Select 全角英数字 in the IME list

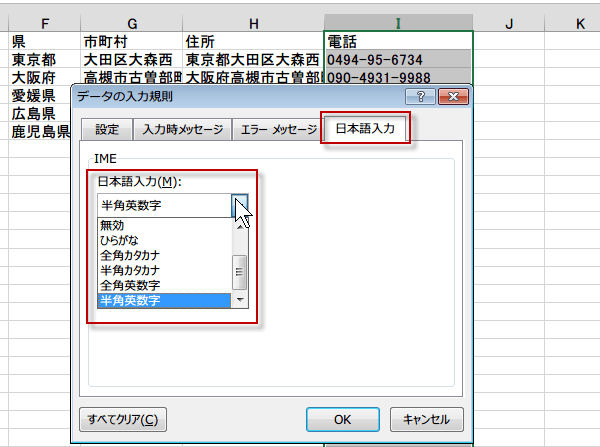[x=165, y=285]
